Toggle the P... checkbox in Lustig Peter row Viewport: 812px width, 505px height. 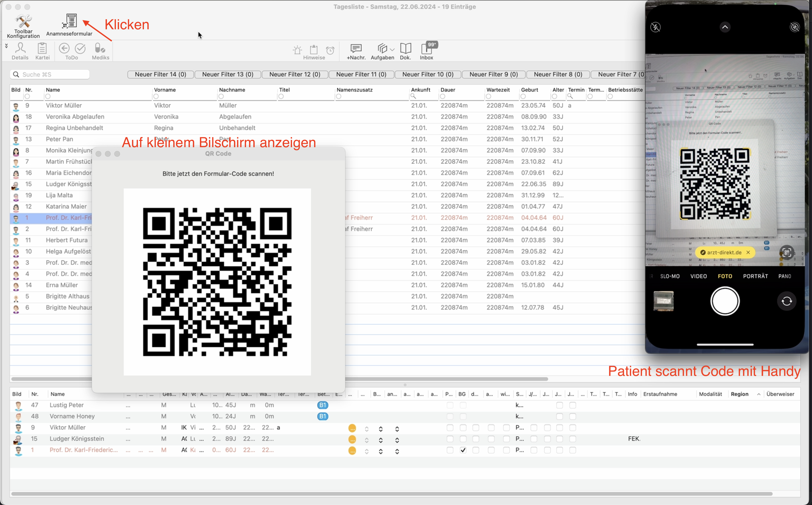pyautogui.click(x=450, y=406)
